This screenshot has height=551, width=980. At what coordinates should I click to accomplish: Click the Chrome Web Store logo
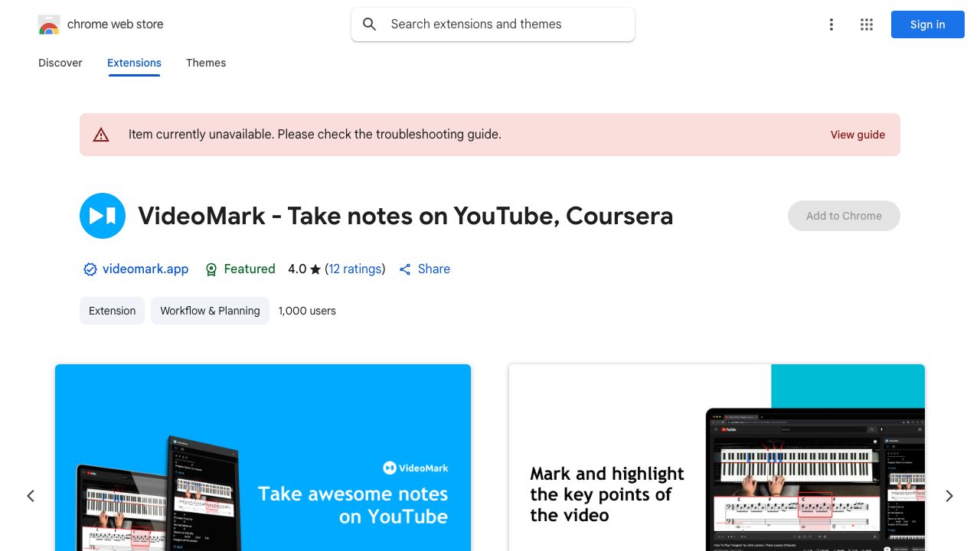pyautogui.click(x=49, y=24)
